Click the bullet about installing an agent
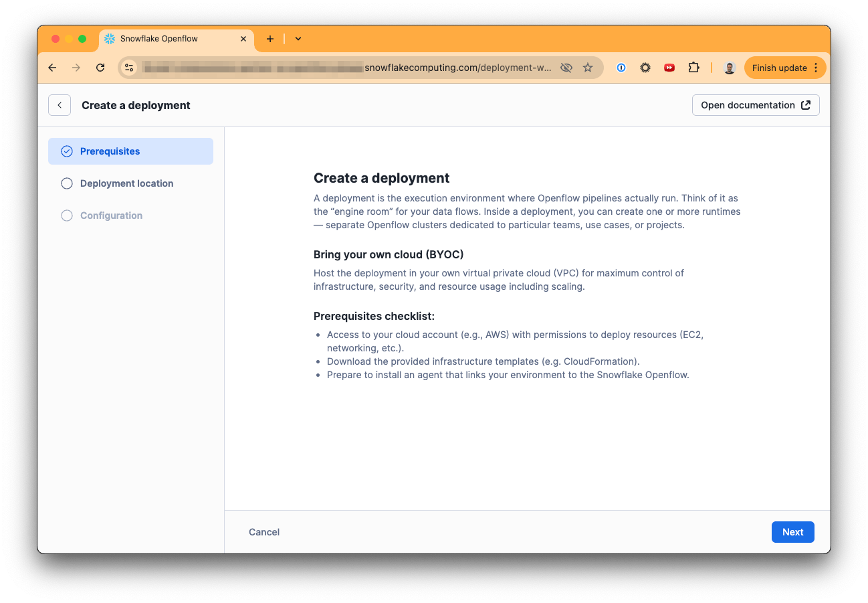Image resolution: width=868 pixels, height=603 pixels. (508, 375)
